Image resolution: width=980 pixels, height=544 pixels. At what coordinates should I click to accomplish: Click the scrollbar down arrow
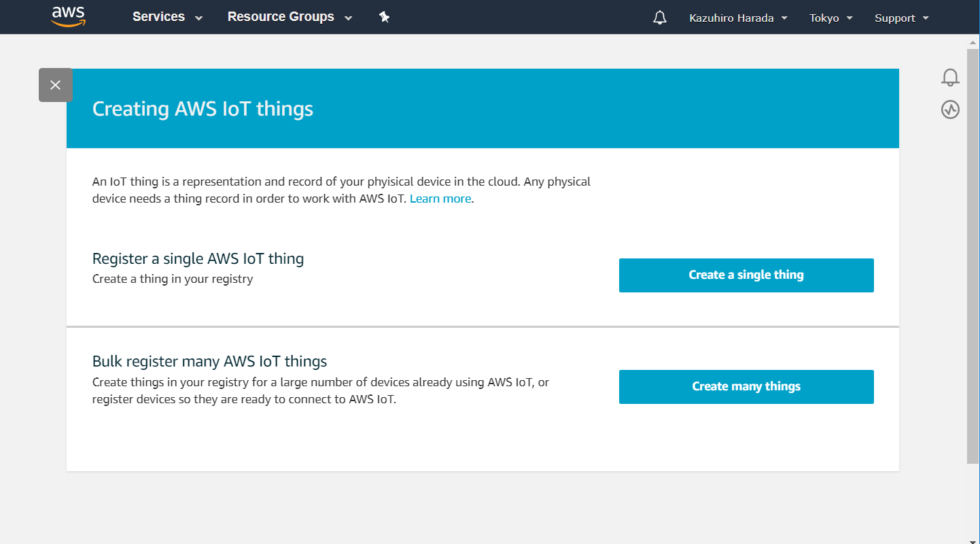[973, 537]
